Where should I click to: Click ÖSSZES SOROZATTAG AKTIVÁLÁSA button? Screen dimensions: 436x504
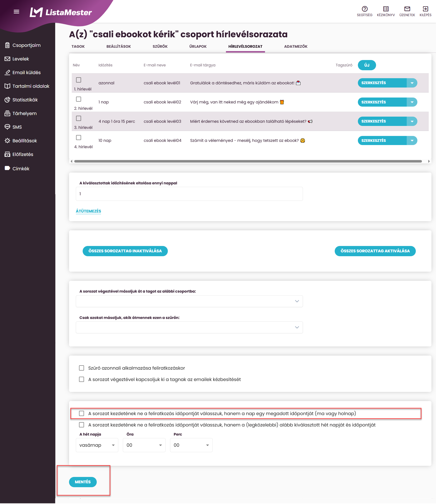[x=375, y=251]
